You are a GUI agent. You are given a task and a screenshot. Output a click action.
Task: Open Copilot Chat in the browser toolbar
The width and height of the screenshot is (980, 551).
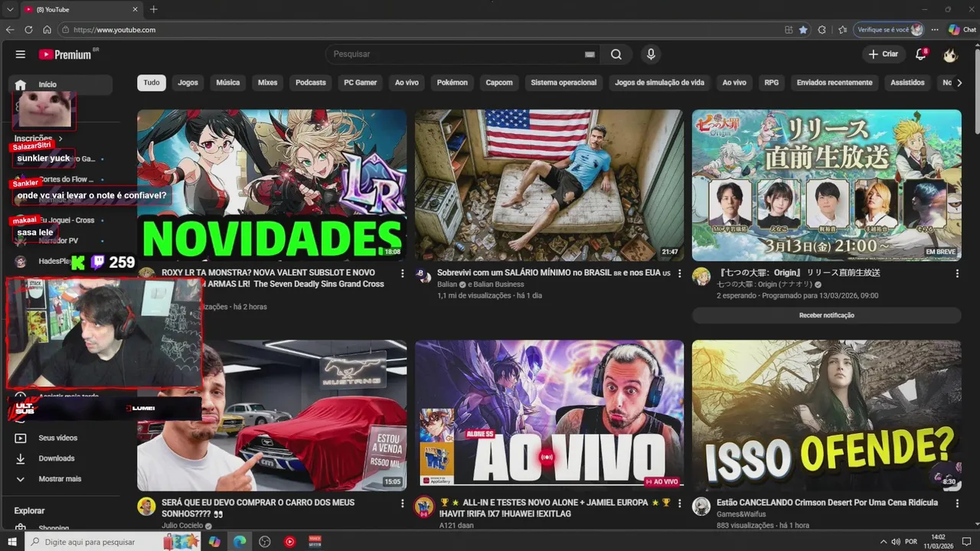pyautogui.click(x=962, y=30)
